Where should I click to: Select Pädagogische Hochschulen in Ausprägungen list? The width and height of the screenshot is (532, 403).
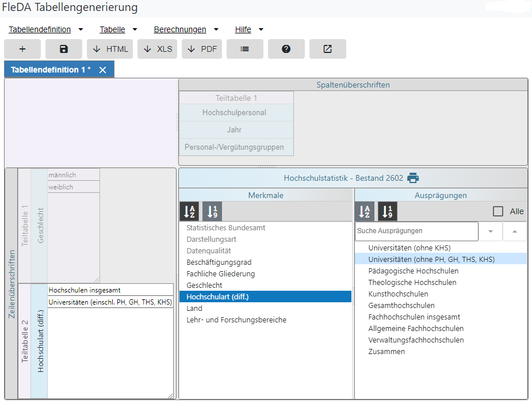pos(413,271)
